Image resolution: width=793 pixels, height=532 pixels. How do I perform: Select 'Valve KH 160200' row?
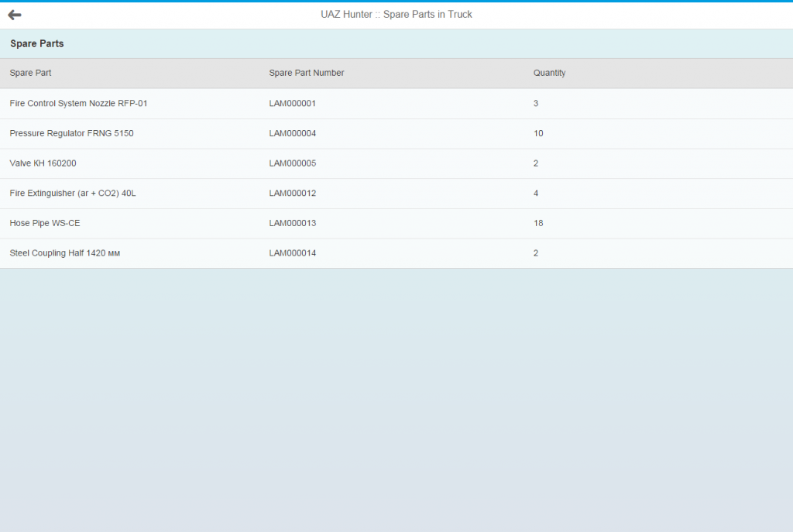click(x=396, y=163)
